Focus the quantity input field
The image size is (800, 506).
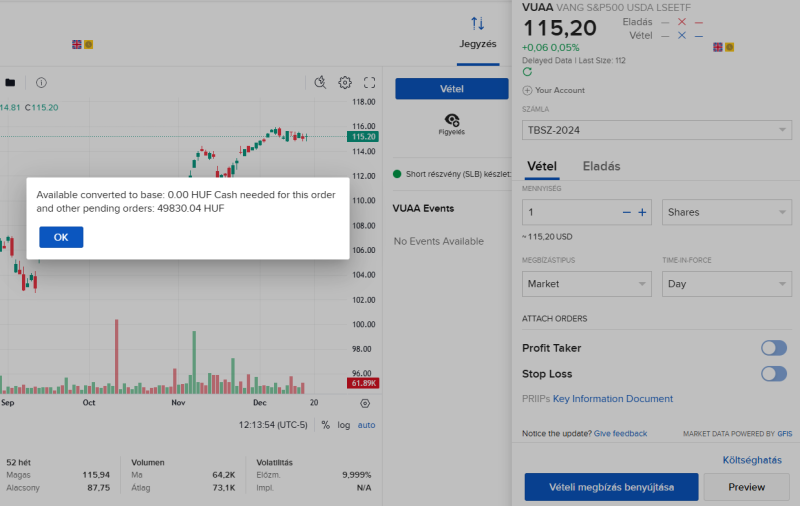(x=569, y=212)
